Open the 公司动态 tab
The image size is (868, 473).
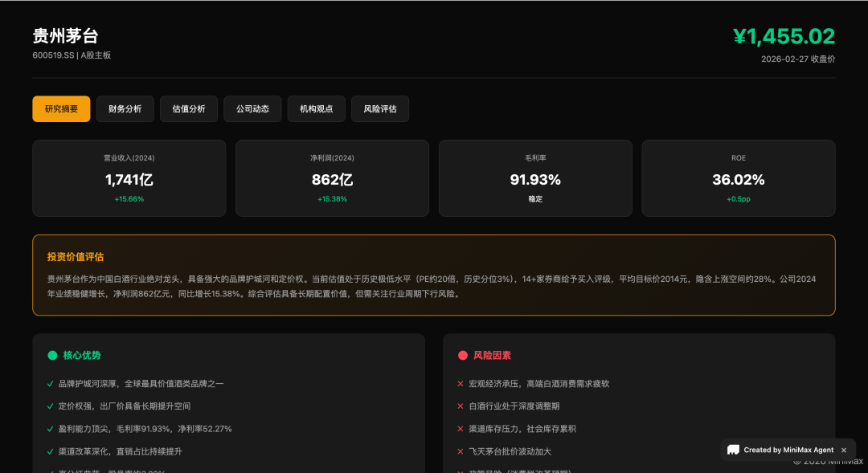(252, 109)
